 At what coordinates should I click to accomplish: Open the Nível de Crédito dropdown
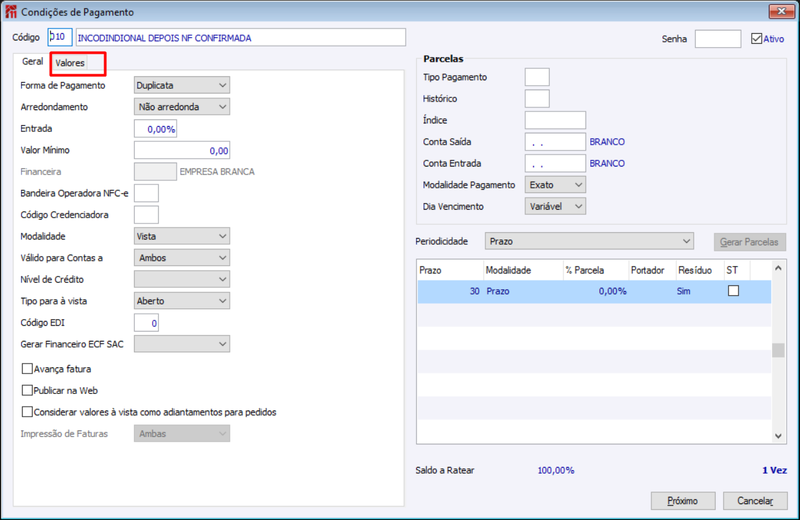(182, 279)
